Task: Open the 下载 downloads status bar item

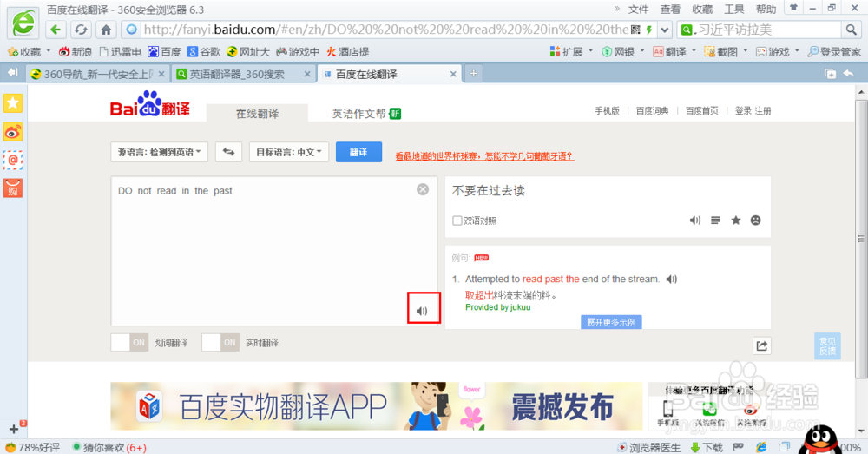Action: click(x=707, y=447)
